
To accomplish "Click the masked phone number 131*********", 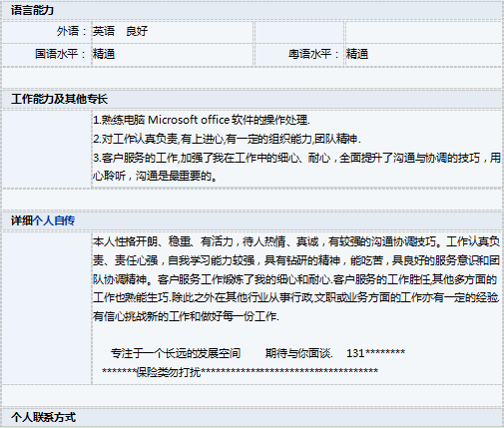I will 376,353.
